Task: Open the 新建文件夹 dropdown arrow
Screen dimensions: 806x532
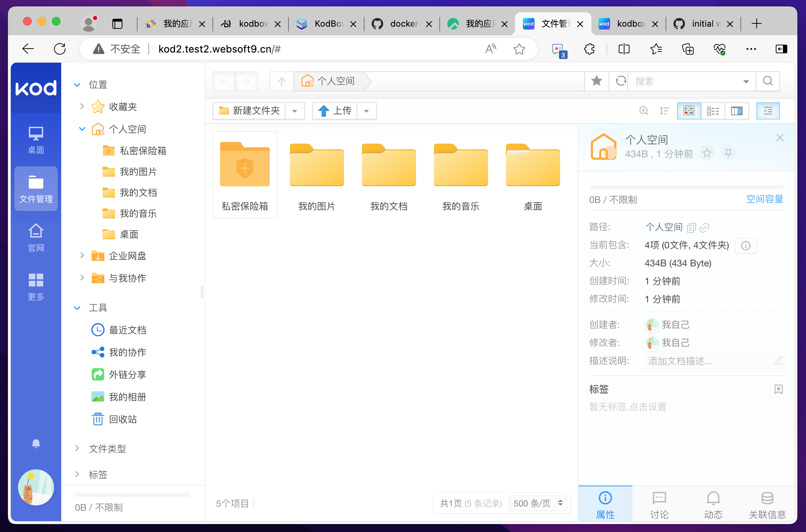Action: (295, 111)
